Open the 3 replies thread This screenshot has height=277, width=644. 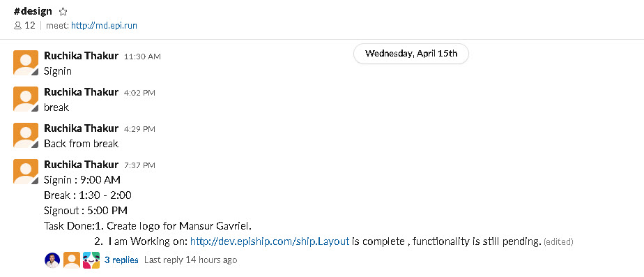tap(121, 260)
